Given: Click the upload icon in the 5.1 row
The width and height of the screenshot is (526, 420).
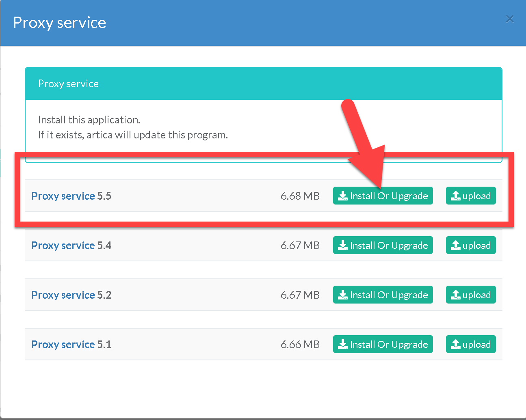Looking at the screenshot, I should click(456, 345).
